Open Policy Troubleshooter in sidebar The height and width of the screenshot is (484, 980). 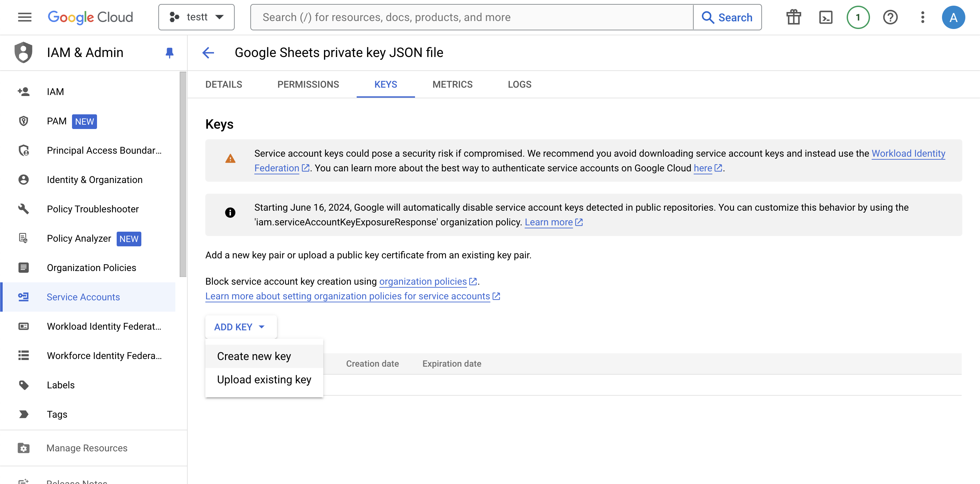(x=92, y=209)
